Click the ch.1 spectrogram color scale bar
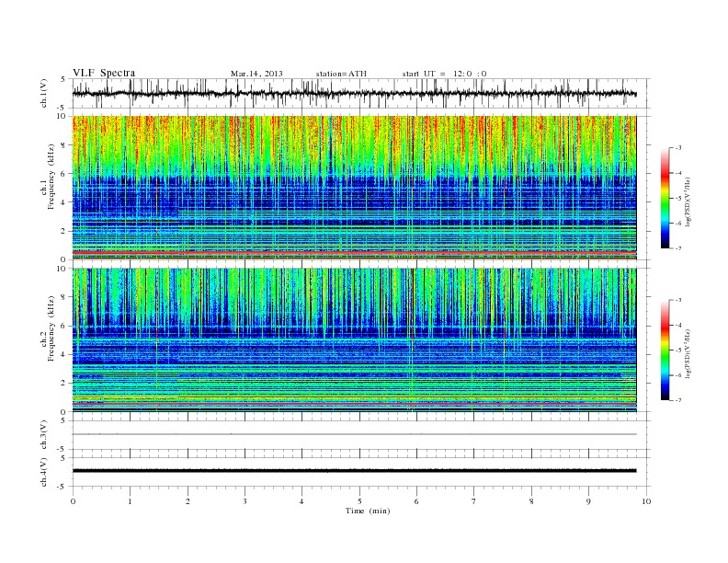 click(x=665, y=198)
